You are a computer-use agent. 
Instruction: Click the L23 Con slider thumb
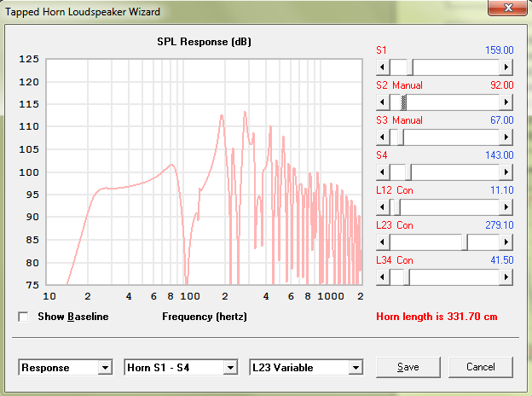[465, 242]
